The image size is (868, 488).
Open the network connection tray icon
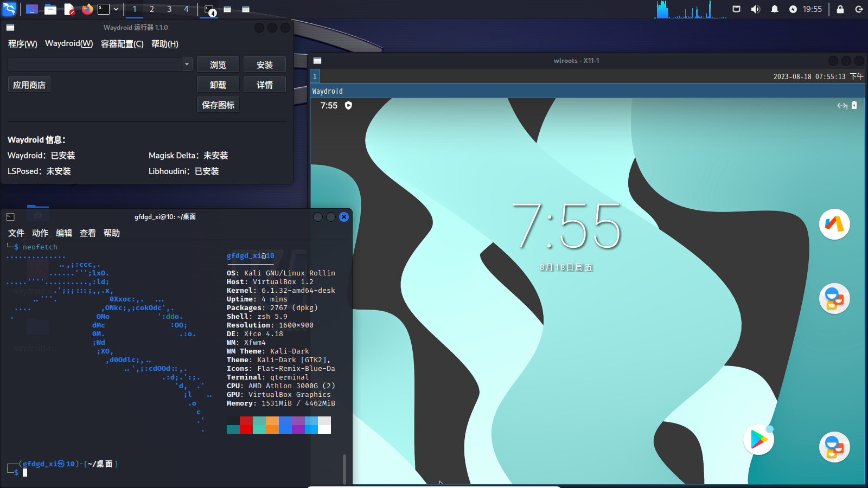[x=736, y=9]
